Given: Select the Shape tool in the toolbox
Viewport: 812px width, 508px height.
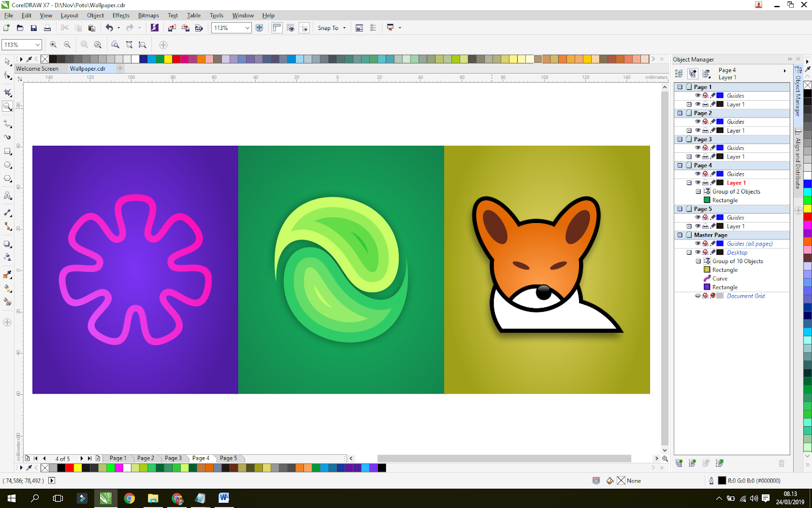Looking at the screenshot, I should pos(8,76).
